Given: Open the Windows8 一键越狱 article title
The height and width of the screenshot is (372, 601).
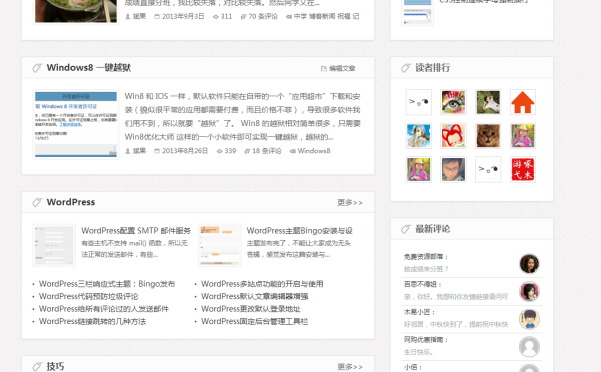Looking at the screenshot, I should 89,68.
